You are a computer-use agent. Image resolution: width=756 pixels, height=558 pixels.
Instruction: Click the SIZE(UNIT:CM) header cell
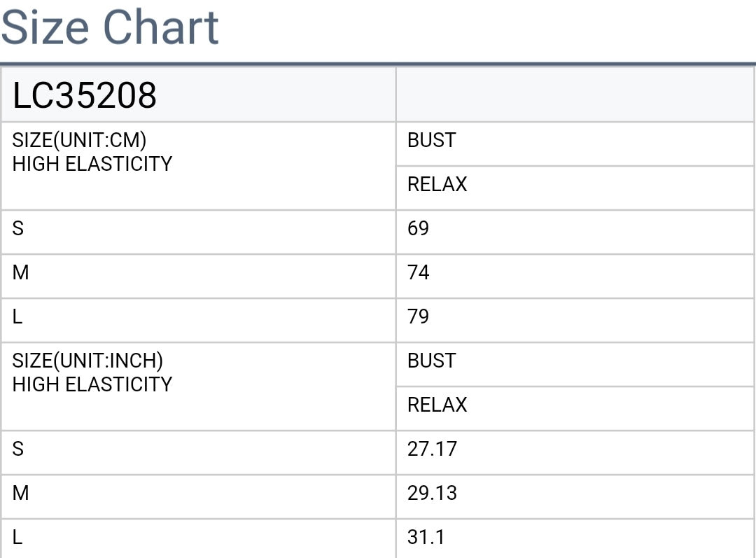[x=199, y=166]
